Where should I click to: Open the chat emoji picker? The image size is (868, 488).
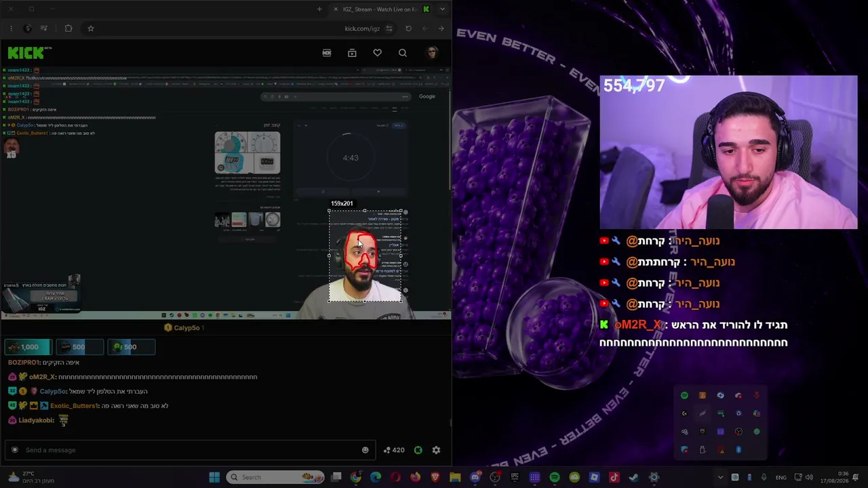pyautogui.click(x=366, y=450)
